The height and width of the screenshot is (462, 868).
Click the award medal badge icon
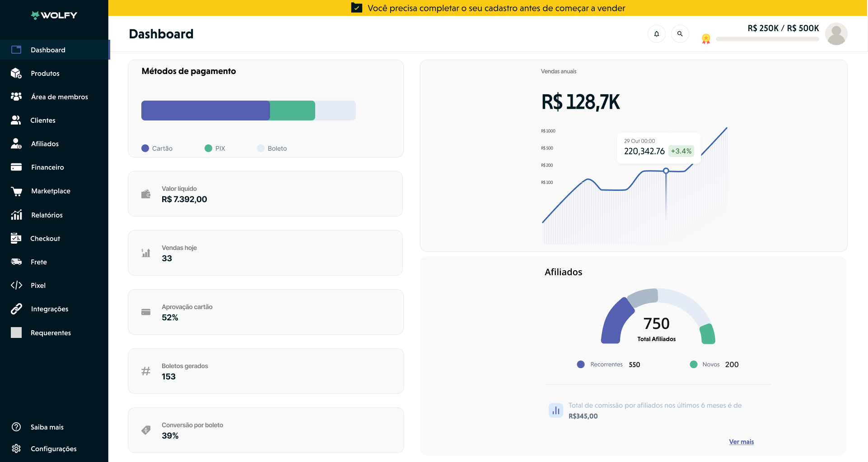706,39
